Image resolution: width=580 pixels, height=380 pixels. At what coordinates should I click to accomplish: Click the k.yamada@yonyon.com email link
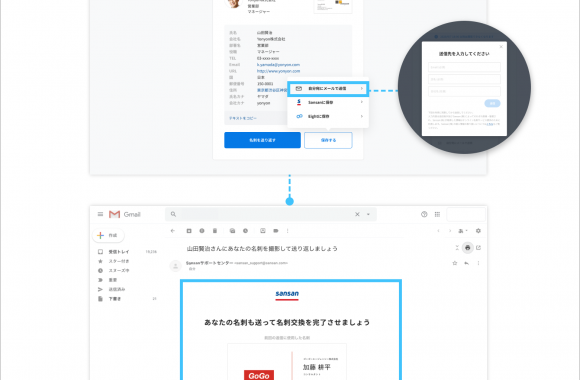[278, 65]
